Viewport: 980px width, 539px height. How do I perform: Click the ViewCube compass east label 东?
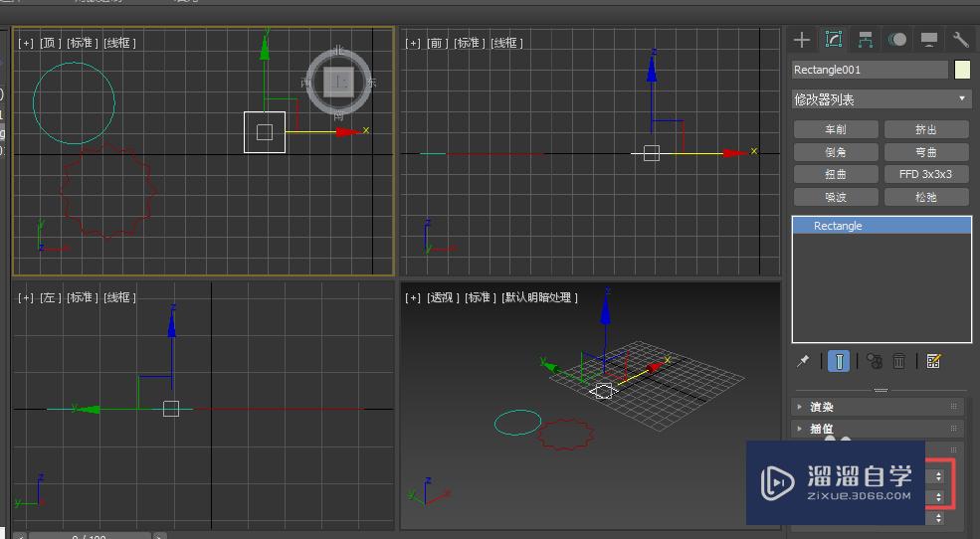coord(371,83)
